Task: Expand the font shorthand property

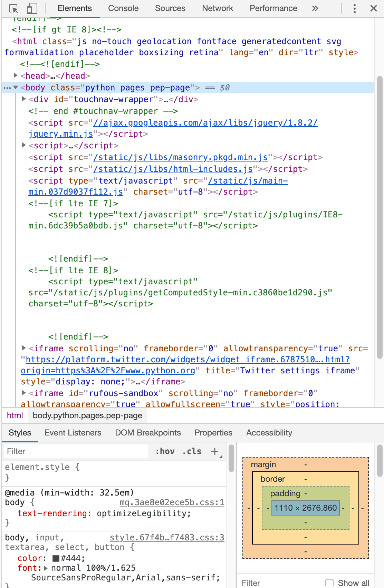Action: pos(46,568)
